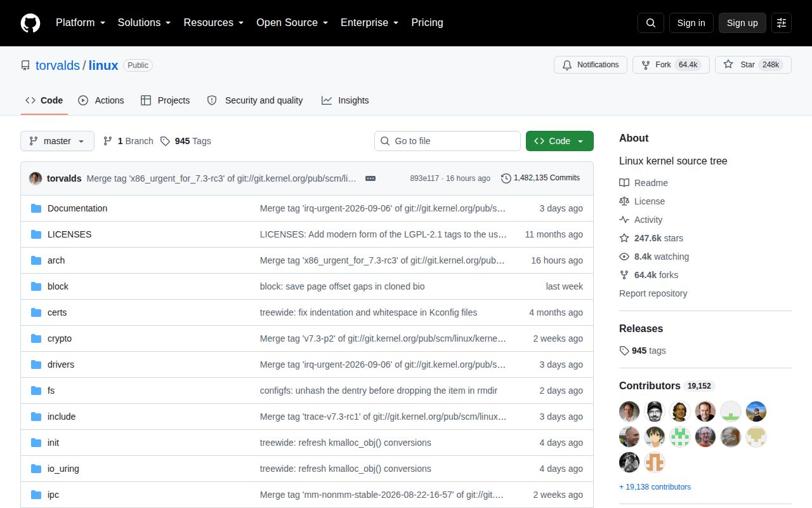View 1 Branch link
The image size is (812, 508).
tap(128, 141)
